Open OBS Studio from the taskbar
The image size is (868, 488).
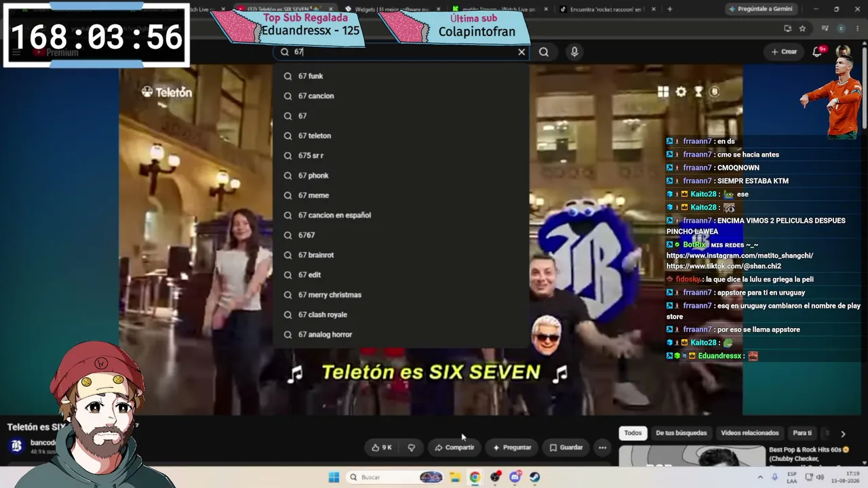coord(496,477)
